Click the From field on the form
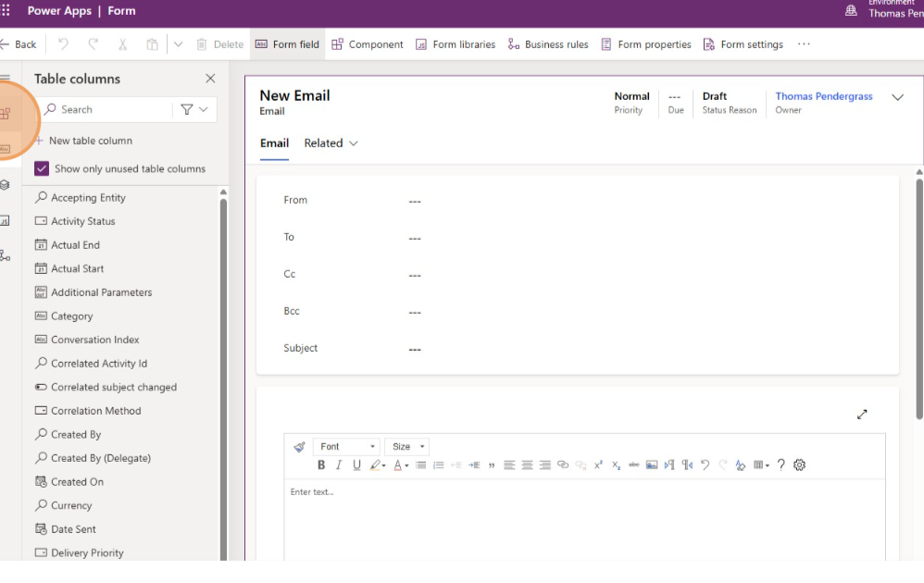The width and height of the screenshot is (924, 583). coord(578,200)
